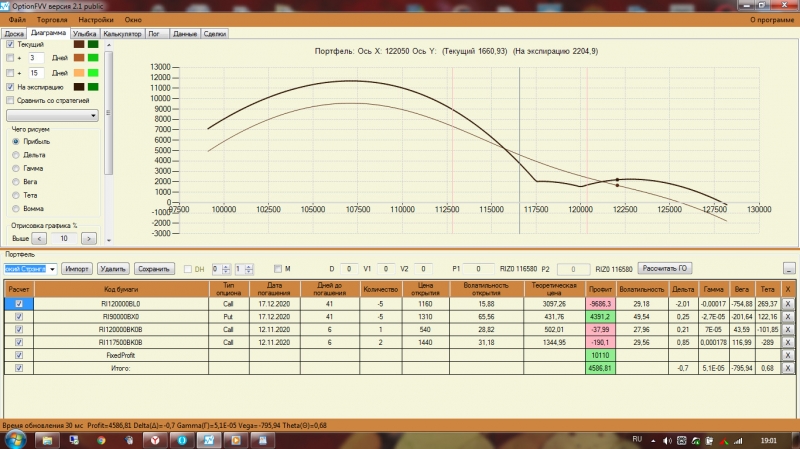Delete the RI120000BL0 row with X
This screenshot has height=449, width=800.
787,303
